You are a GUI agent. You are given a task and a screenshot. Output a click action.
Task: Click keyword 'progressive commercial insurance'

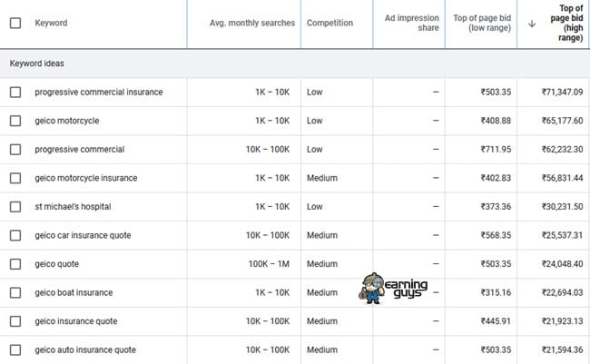[99, 93]
